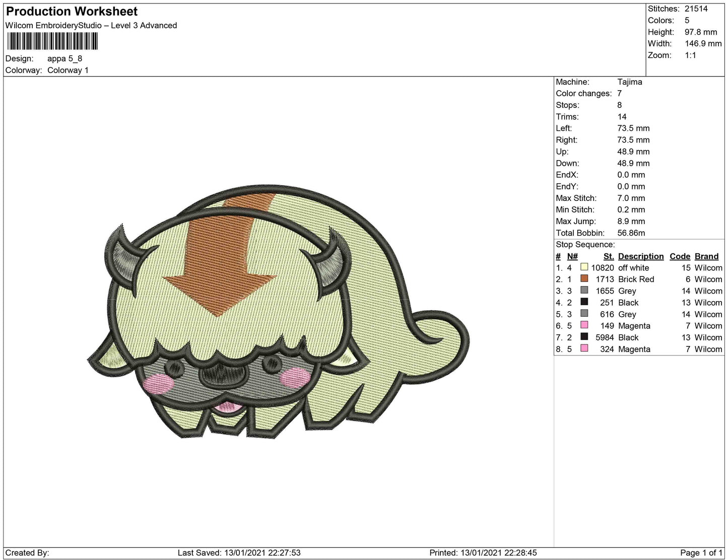The height and width of the screenshot is (560, 728).
Task: Click the Colors count value 5
Action: coord(687,21)
